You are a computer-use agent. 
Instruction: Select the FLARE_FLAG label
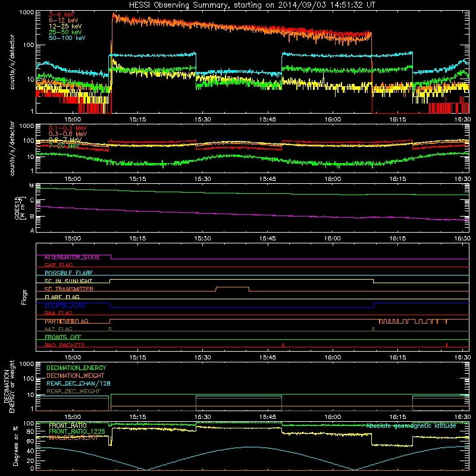(x=62, y=297)
